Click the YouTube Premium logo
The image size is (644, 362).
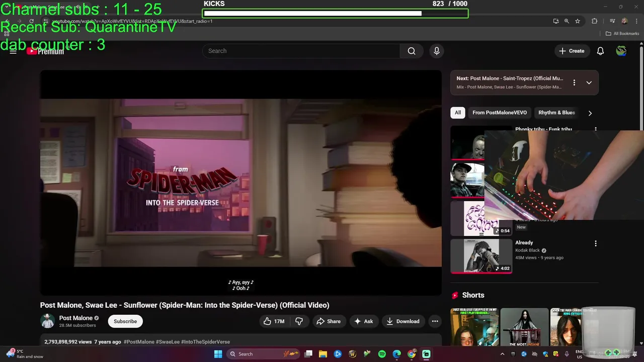tap(45, 51)
